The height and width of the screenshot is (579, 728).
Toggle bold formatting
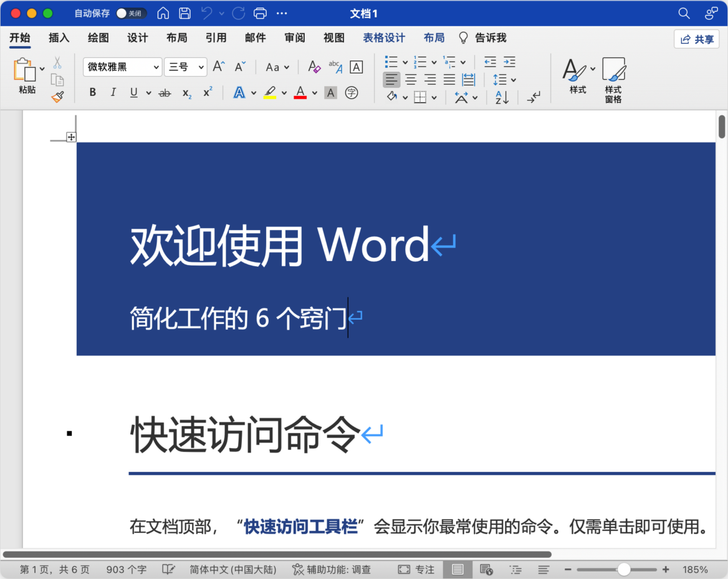pyautogui.click(x=93, y=92)
